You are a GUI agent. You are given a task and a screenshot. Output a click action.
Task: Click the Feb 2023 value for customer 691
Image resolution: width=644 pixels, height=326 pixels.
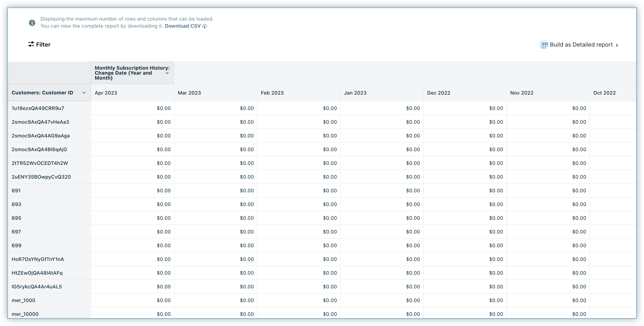329,191
